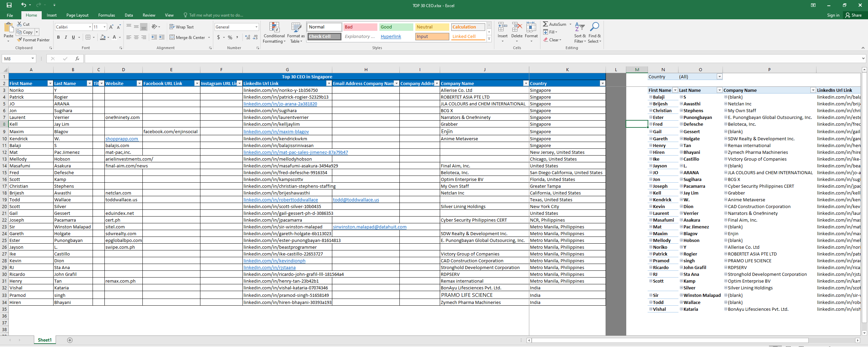The width and height of the screenshot is (868, 347).
Task: Apply the Bad cell style
Action: tap(360, 27)
